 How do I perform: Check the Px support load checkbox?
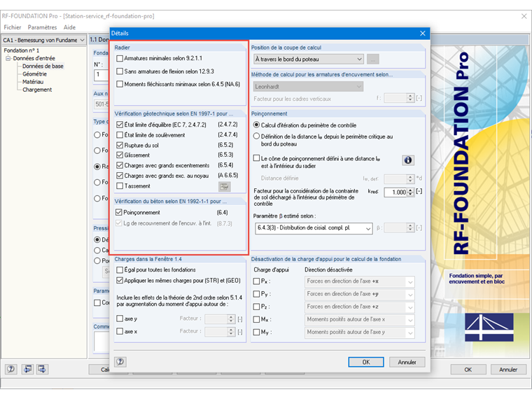pos(256,281)
